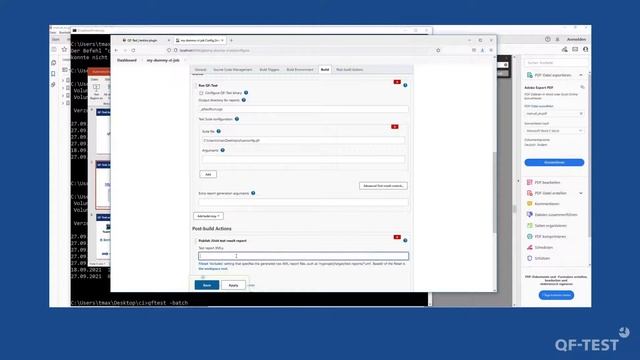Show help for Publish JUnit report
The height and width of the screenshot is (360, 640).
tap(405, 240)
